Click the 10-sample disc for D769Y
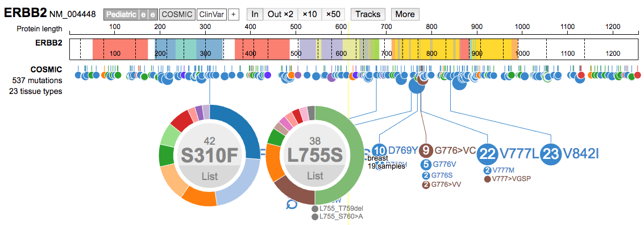 coord(379,150)
